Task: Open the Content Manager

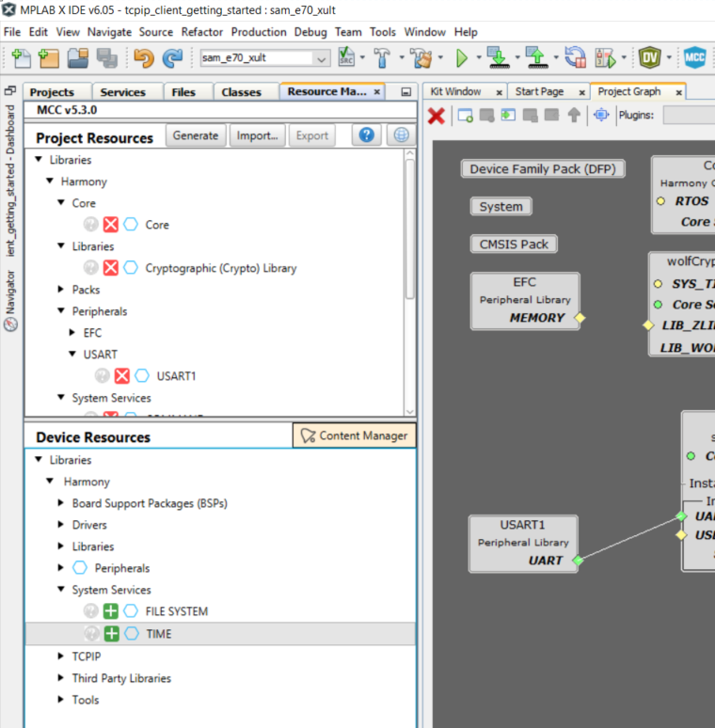Action: click(355, 435)
